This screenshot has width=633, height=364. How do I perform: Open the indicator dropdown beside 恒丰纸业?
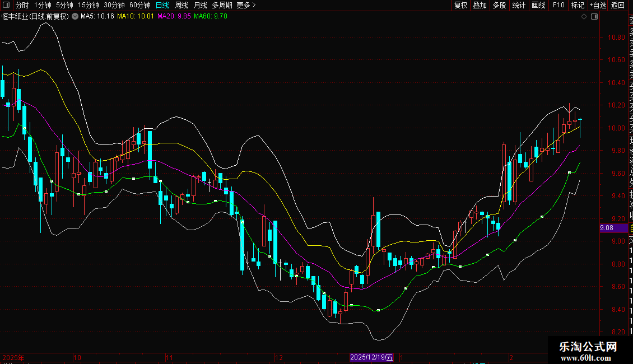[x=75, y=17]
